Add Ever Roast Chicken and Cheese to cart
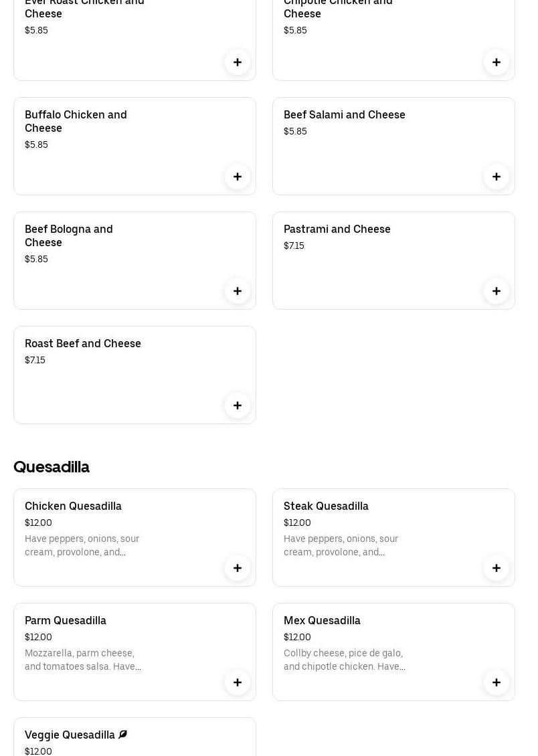The height and width of the screenshot is (756, 538). click(238, 62)
